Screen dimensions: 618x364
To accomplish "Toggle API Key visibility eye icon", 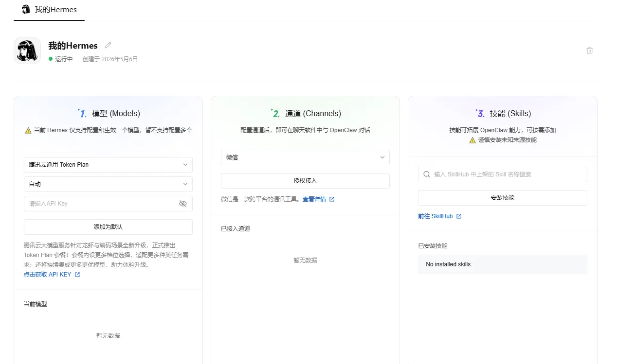I will pos(183,204).
